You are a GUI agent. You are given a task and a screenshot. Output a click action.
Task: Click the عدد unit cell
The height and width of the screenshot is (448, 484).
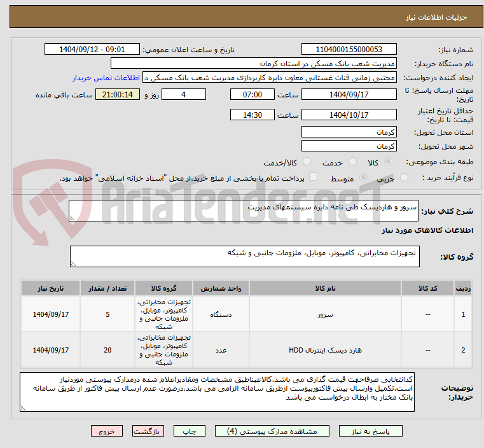point(221,350)
